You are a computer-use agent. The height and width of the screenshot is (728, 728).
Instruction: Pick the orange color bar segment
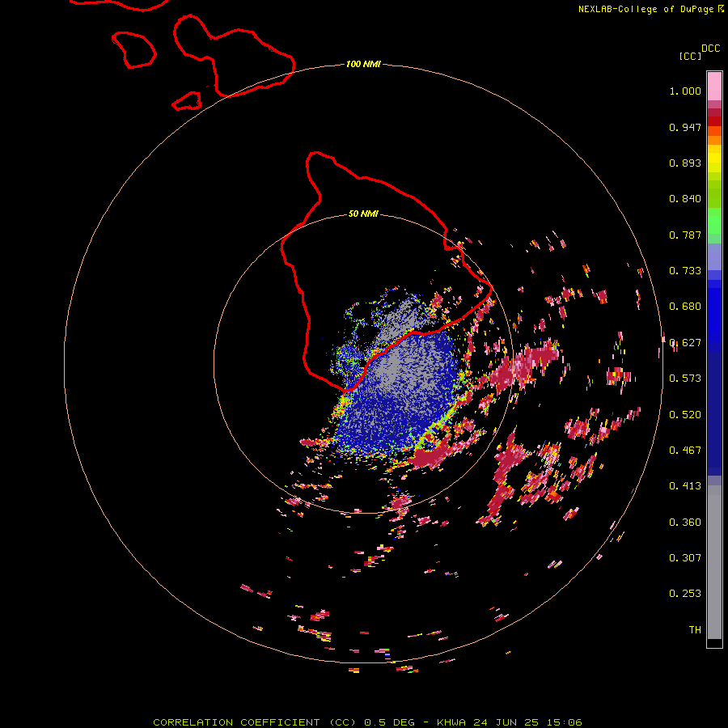(714, 140)
